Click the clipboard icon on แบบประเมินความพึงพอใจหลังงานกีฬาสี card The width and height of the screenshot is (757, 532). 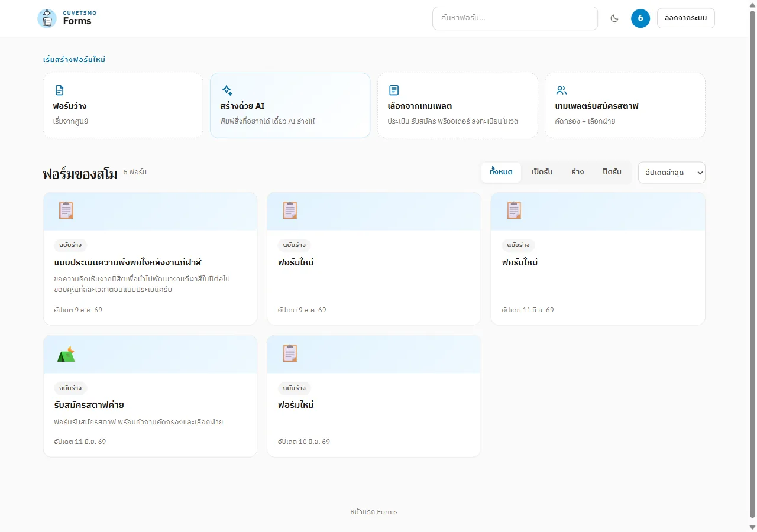click(66, 210)
